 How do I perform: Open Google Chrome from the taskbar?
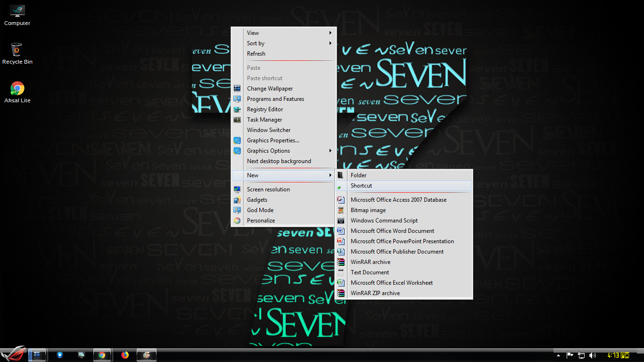[x=103, y=355]
